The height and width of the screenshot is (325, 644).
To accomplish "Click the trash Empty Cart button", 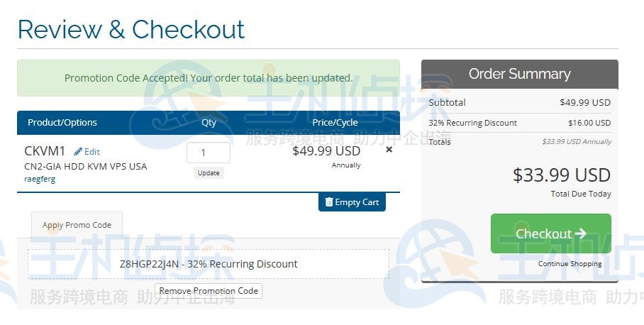I will (x=352, y=202).
